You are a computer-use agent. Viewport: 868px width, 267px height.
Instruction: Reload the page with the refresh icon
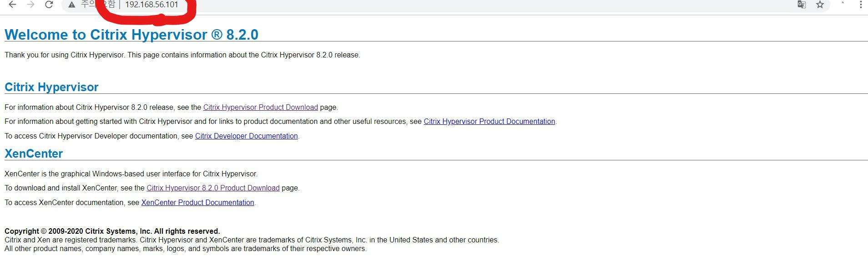[49, 5]
